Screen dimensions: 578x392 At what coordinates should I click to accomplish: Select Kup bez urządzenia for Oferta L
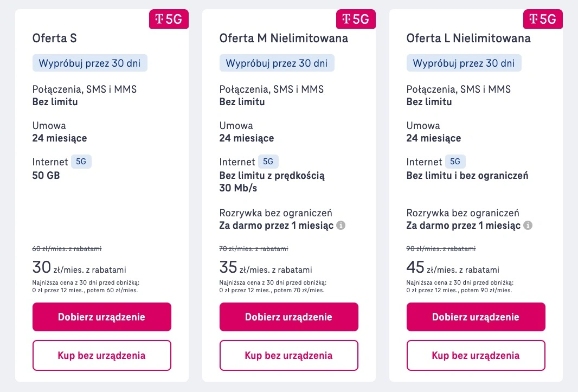pyautogui.click(x=476, y=356)
